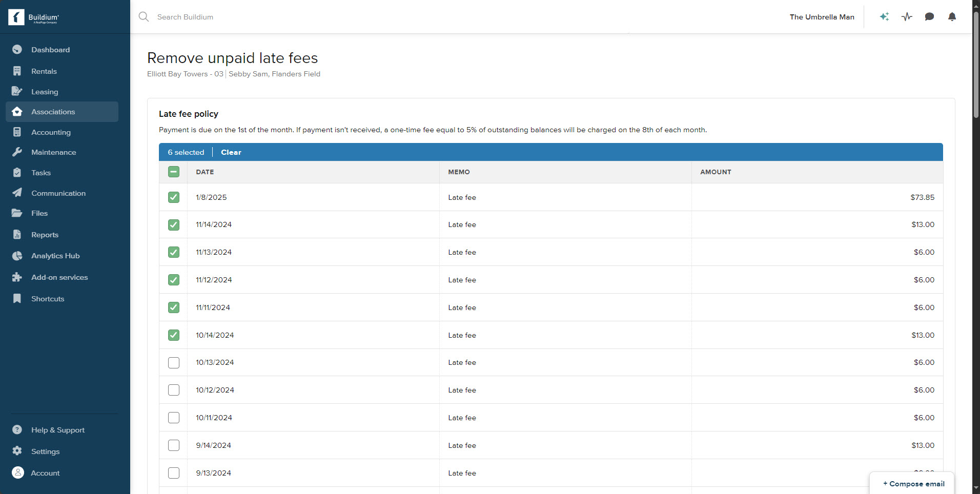Click the chat bubble icon in the header

(929, 17)
